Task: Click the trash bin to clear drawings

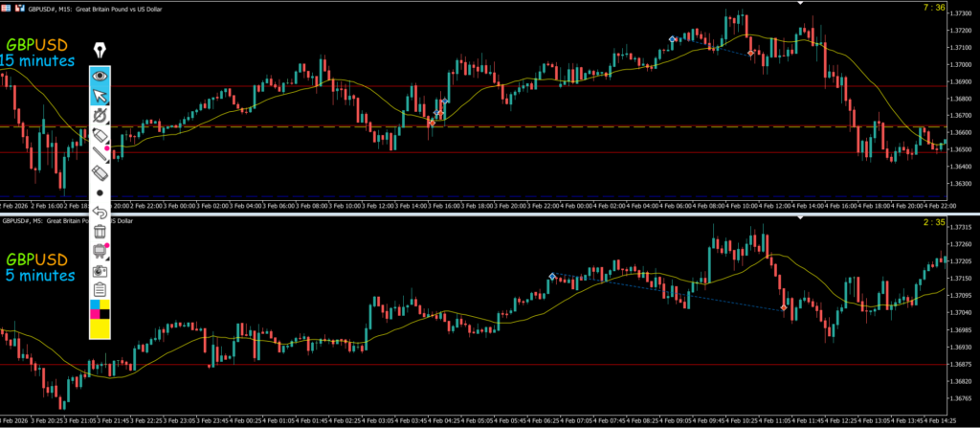Action: 100,231
